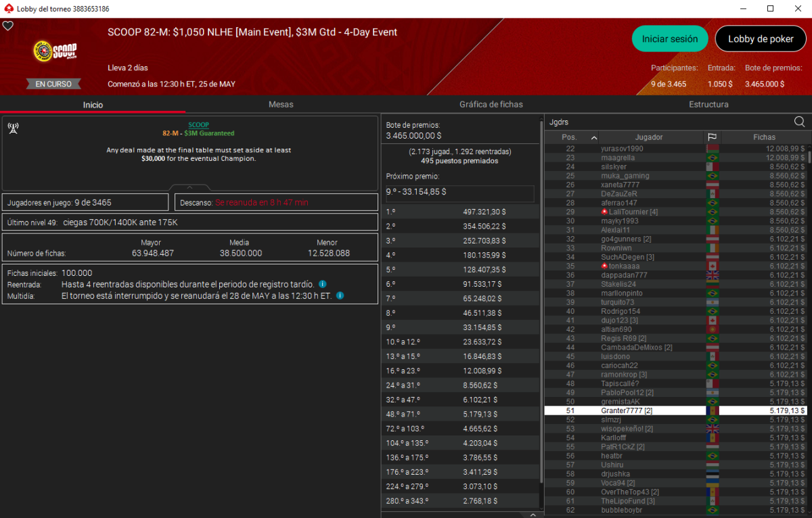This screenshot has height=518, width=812.
Task: Click the red star beside tonkaaaa
Action: [604, 266]
